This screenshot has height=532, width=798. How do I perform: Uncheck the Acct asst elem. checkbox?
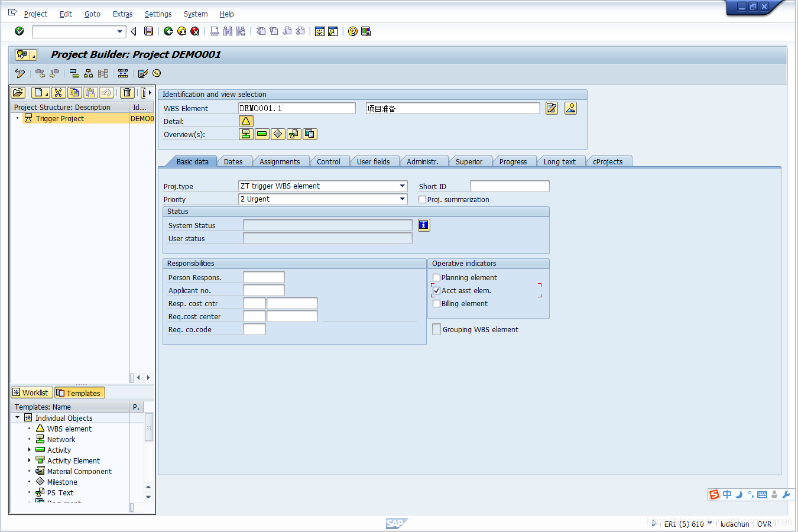click(436, 291)
